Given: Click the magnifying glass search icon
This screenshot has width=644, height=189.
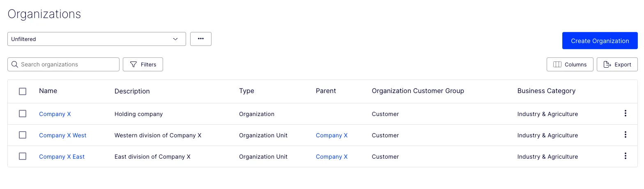Looking at the screenshot, I should coord(15,64).
